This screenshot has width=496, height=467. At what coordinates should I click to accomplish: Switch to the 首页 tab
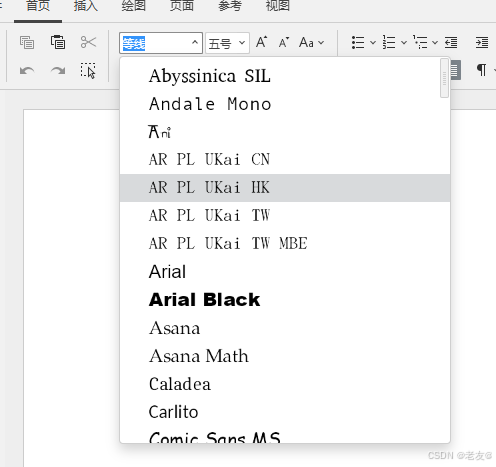(x=38, y=6)
